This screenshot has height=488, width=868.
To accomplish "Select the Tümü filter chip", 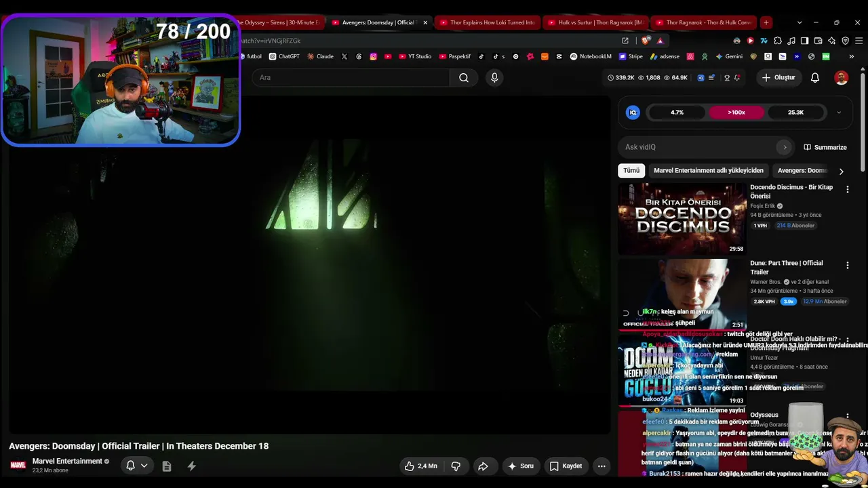I will pyautogui.click(x=631, y=171).
